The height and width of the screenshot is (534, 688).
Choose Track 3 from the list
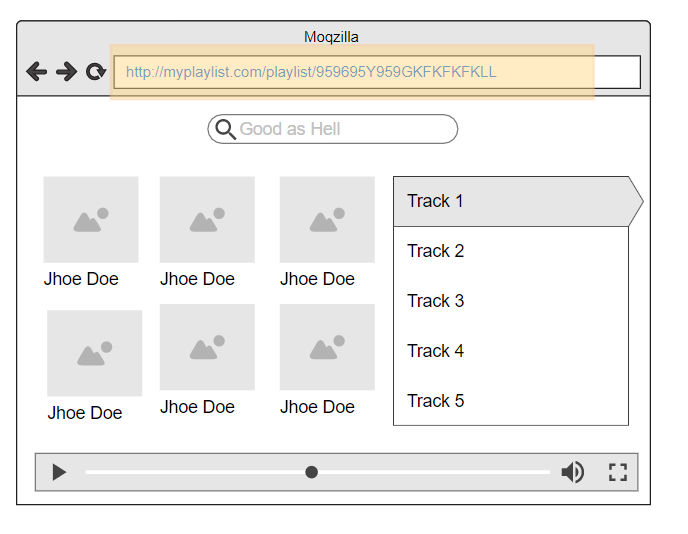[x=511, y=301]
